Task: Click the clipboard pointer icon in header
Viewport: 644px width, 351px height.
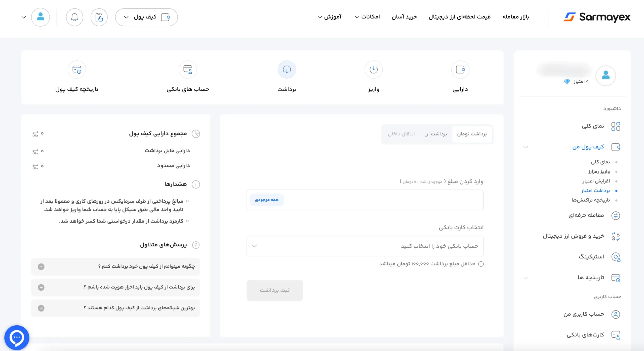Action: [x=99, y=17]
